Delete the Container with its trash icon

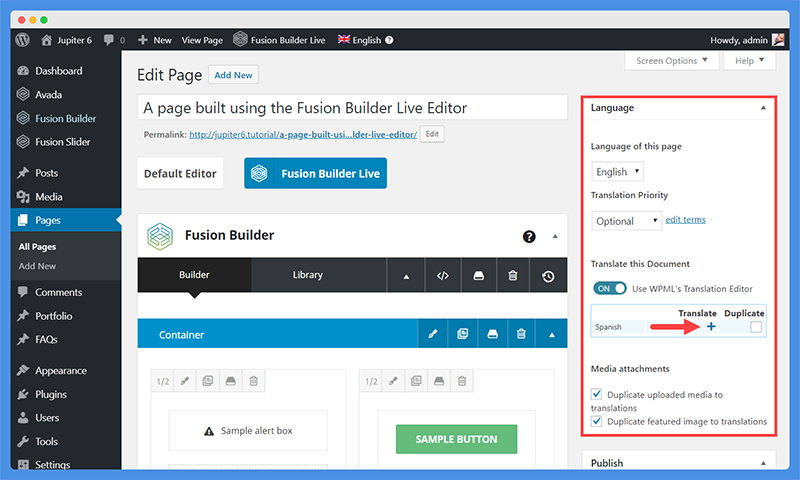pos(521,334)
